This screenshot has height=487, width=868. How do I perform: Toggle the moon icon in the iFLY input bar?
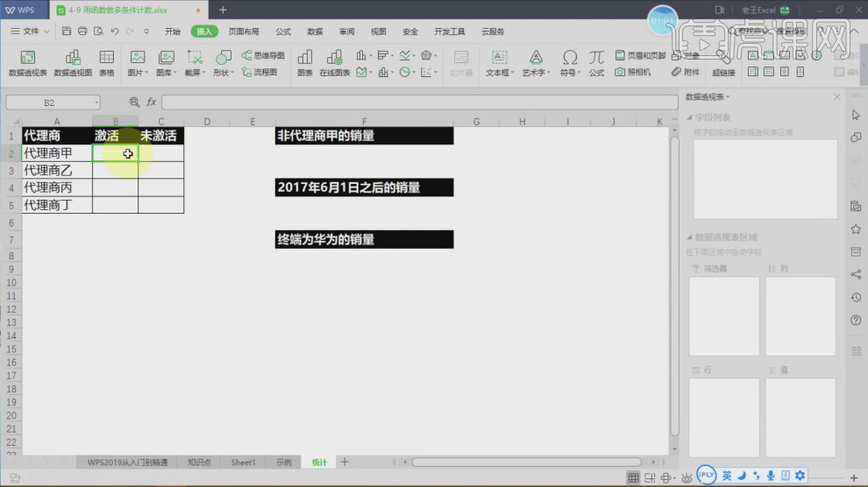[742, 476]
